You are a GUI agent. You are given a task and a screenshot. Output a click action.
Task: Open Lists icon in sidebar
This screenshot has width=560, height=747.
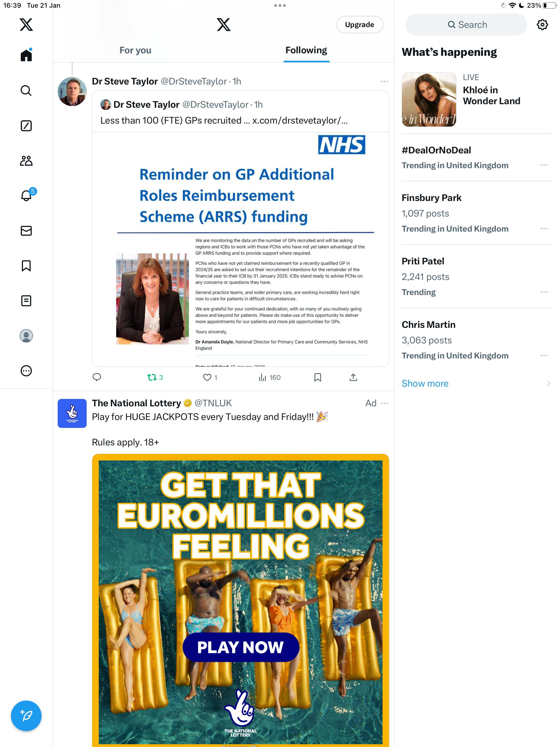coord(26,301)
